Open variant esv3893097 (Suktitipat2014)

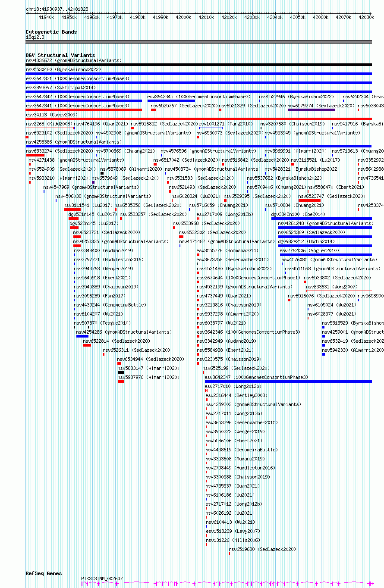click(61, 88)
